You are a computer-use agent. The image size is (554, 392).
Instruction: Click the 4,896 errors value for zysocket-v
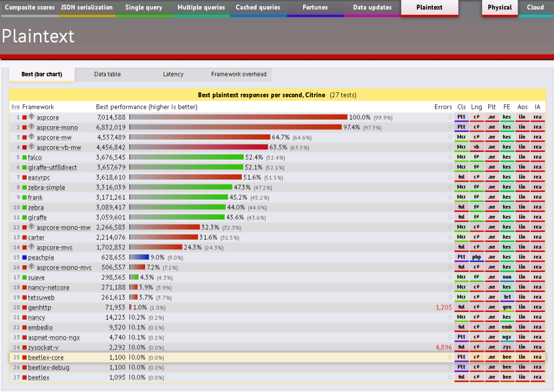(x=444, y=347)
